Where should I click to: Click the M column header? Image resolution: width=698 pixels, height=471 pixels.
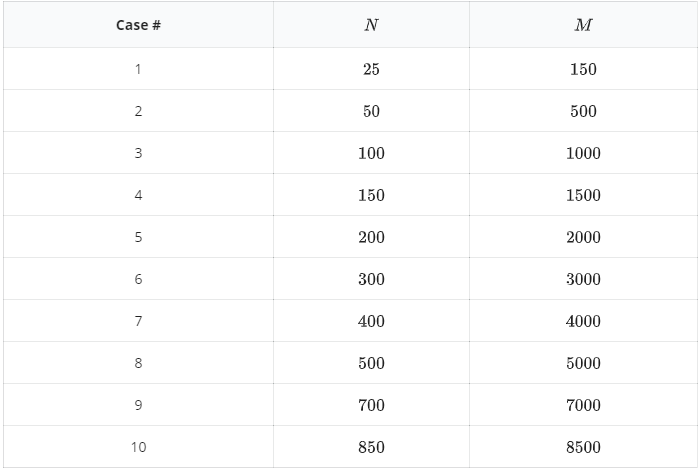[x=583, y=25]
